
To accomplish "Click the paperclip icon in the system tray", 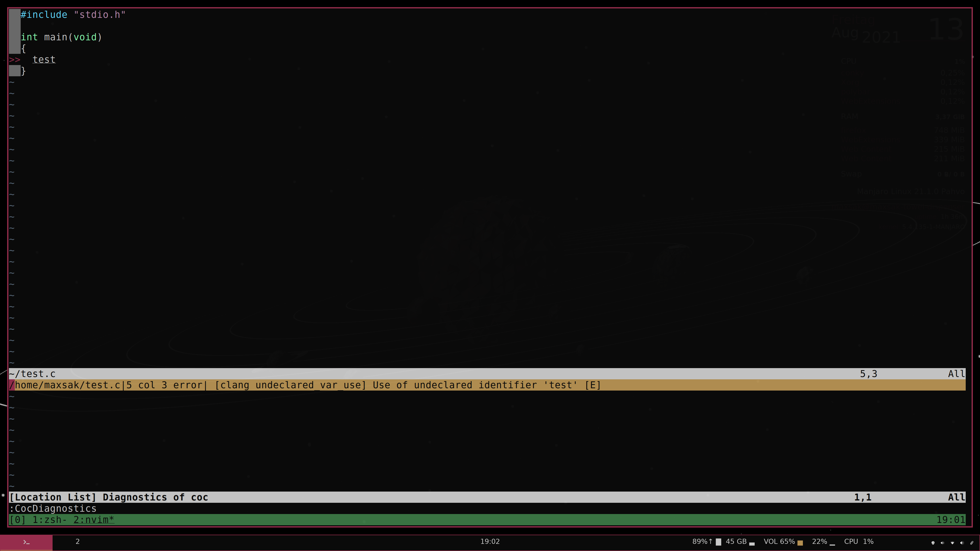I will coord(972,543).
